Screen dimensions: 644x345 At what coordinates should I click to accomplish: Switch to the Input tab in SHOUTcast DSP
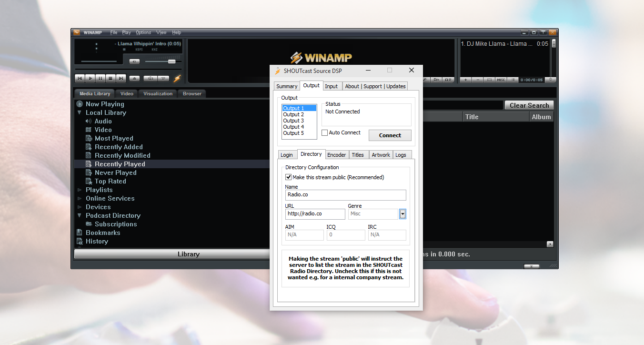(332, 86)
